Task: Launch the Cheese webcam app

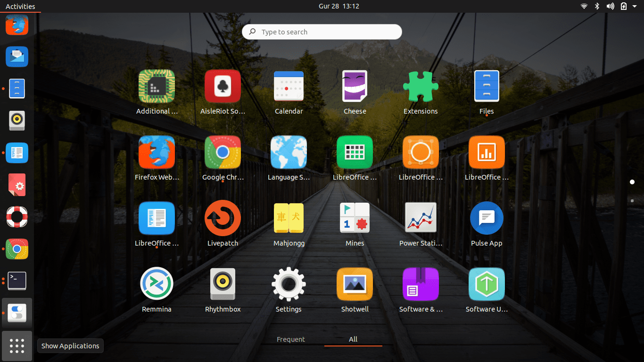Action: [x=355, y=86]
